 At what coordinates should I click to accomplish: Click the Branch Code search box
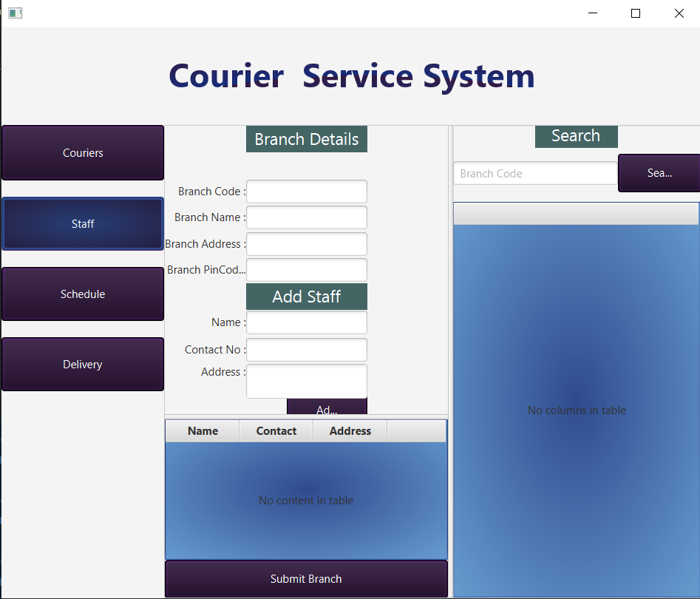pyautogui.click(x=534, y=174)
